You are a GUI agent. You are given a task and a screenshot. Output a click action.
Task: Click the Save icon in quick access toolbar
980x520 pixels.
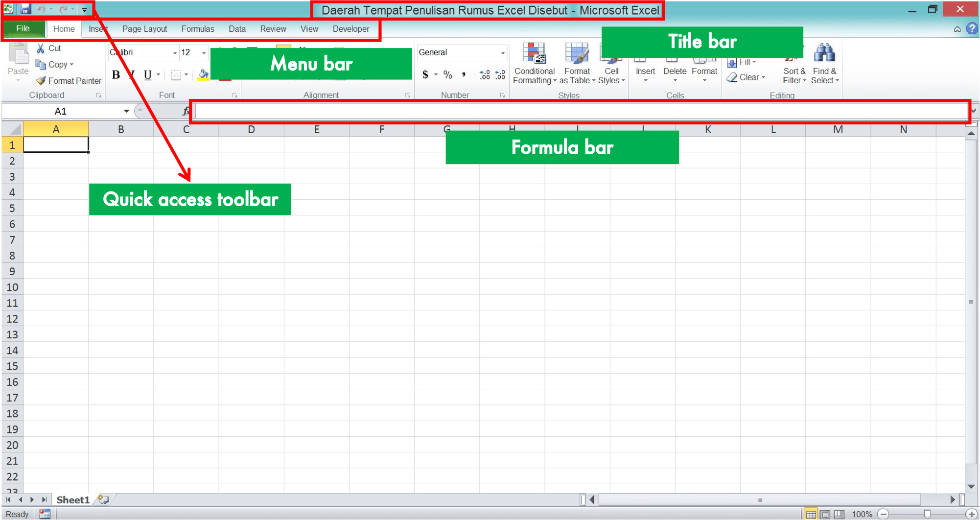coord(25,9)
